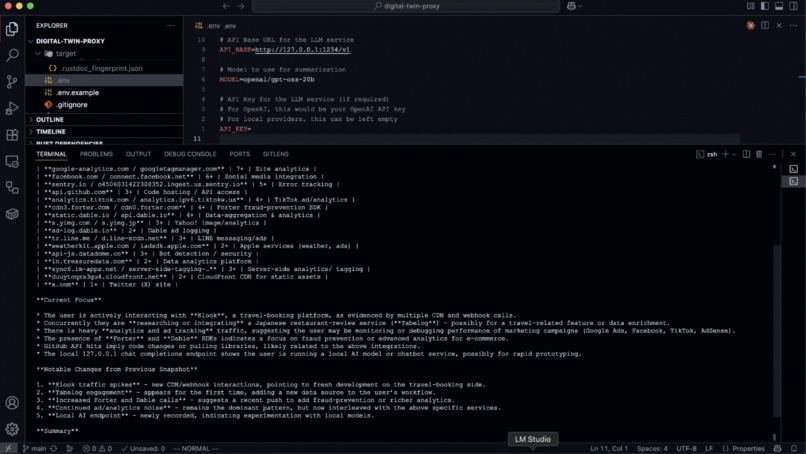Toggle the primary side bar layout
This screenshot has height=454, width=806.
[765, 6]
